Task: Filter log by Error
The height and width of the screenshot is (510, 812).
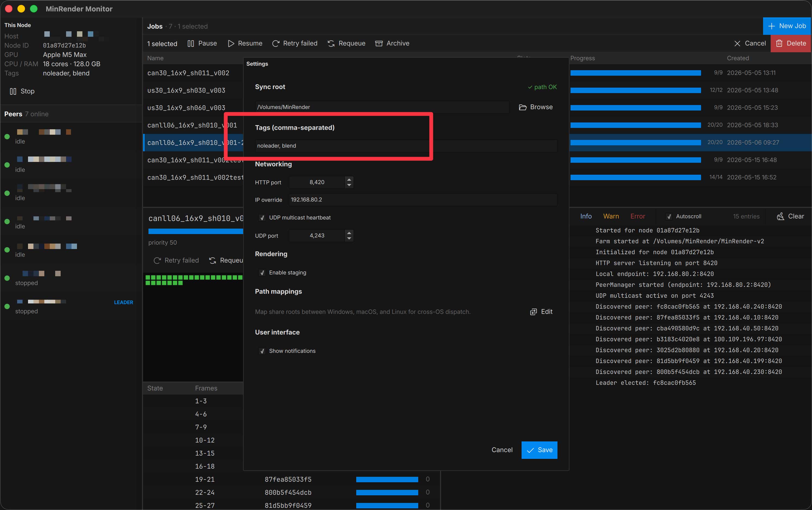Action: (x=638, y=216)
